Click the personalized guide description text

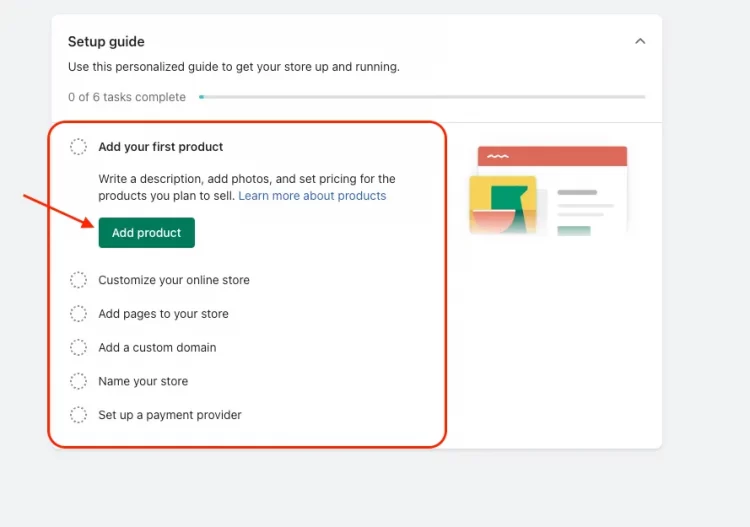(x=233, y=67)
